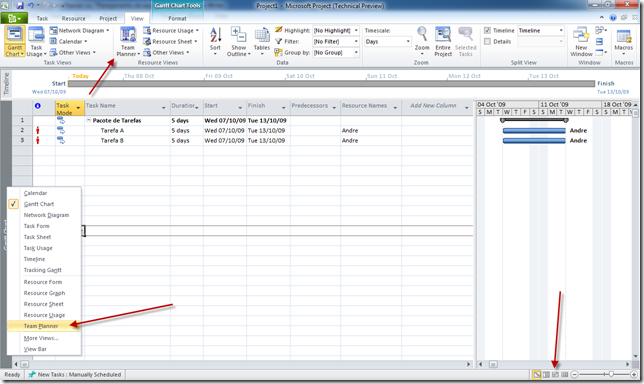Open the Group by dropdown

pos(356,53)
